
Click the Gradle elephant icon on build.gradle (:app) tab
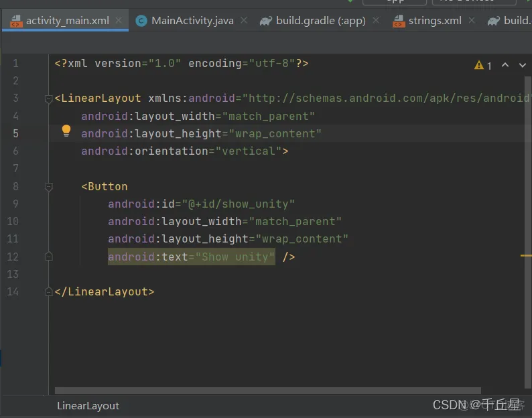(265, 21)
